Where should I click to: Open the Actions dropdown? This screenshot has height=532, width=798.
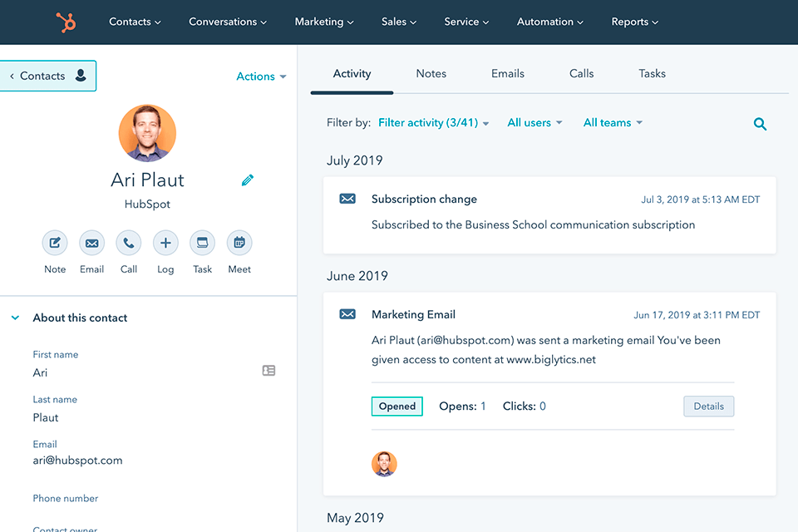pyautogui.click(x=261, y=76)
